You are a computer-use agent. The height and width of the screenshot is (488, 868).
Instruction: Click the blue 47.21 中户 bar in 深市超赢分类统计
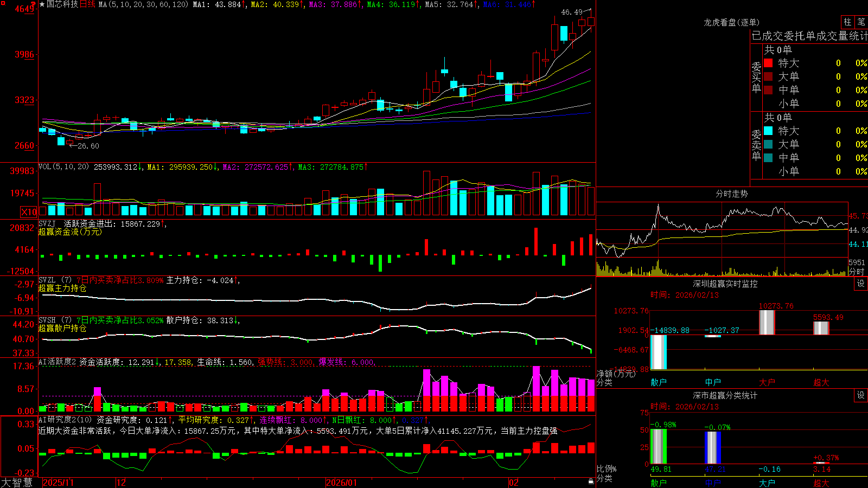[713, 447]
